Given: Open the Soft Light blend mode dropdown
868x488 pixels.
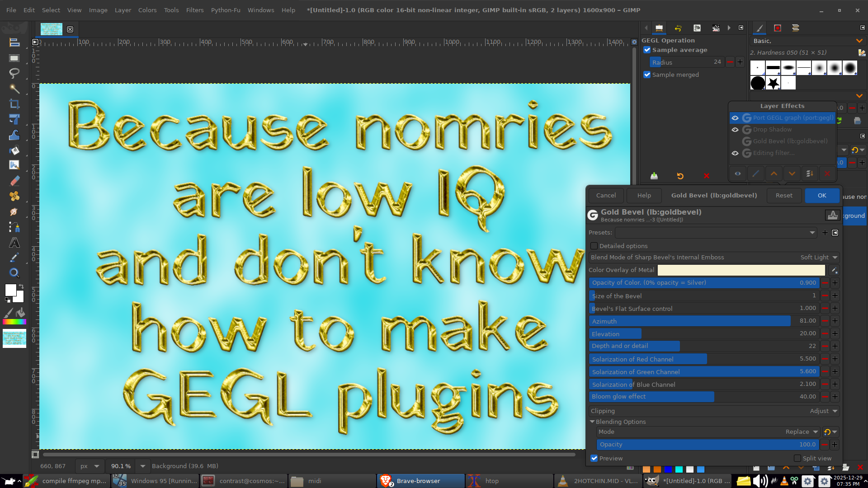Looking at the screenshot, I should click(819, 258).
